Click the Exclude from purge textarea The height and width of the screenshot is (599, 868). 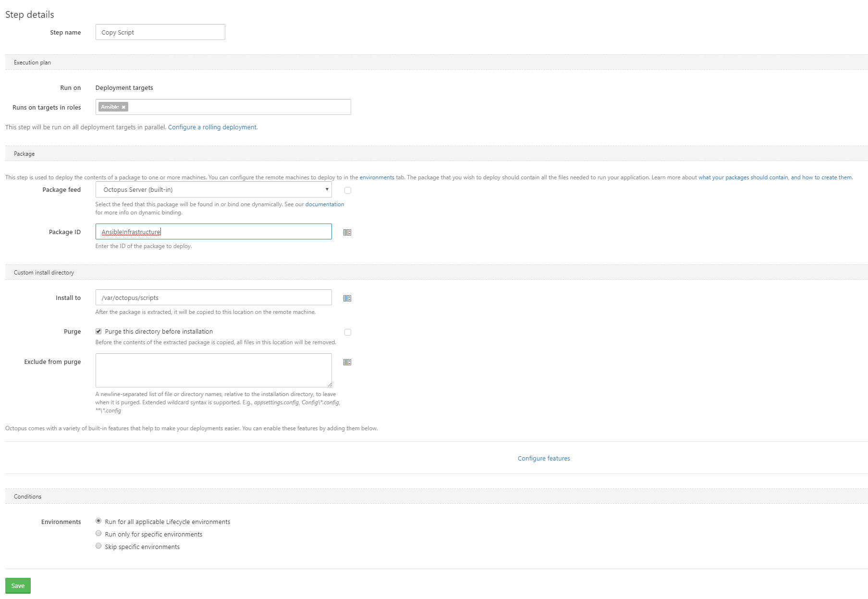213,370
